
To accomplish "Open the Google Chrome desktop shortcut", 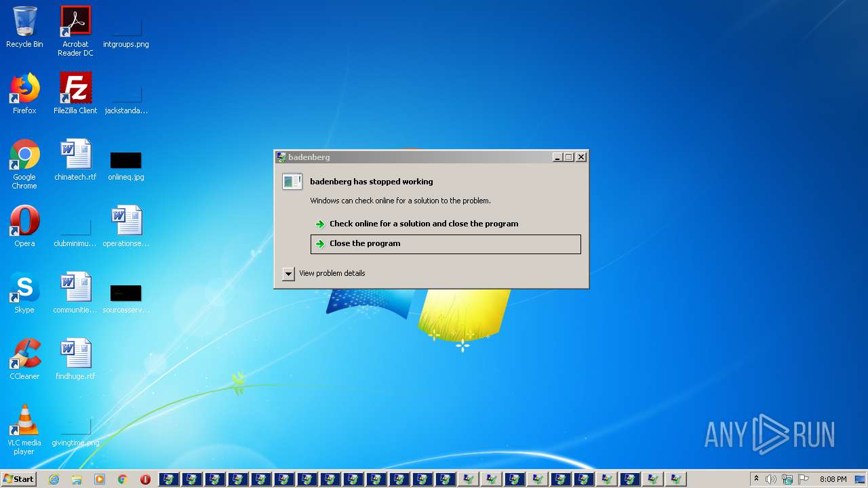I will tap(24, 164).
